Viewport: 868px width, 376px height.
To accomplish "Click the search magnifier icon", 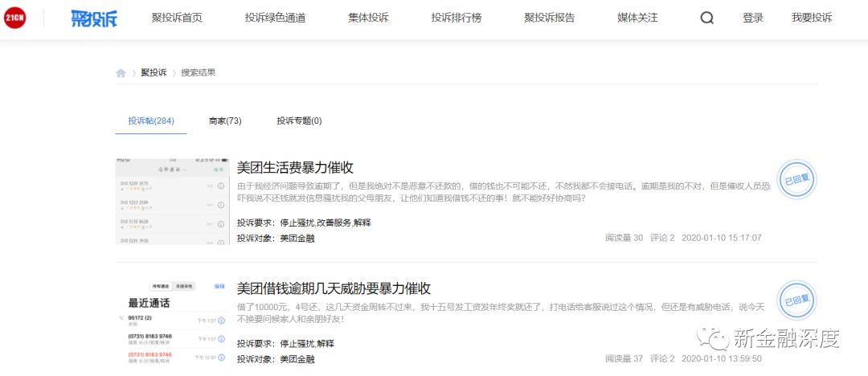I will pyautogui.click(x=707, y=18).
